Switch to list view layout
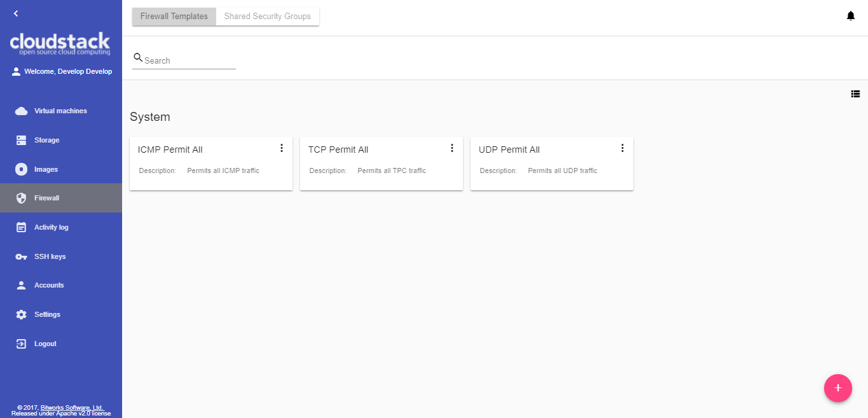The width and height of the screenshot is (868, 418). point(855,94)
